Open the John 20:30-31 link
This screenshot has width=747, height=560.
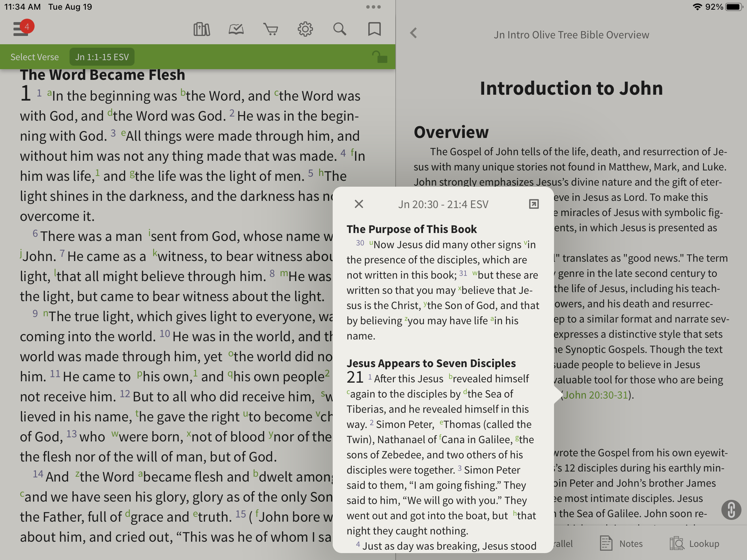pos(596,395)
